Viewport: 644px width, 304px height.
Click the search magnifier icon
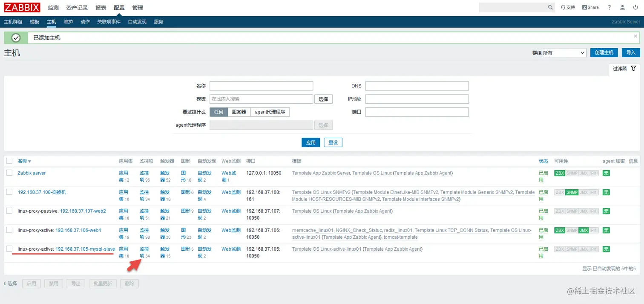550,7
